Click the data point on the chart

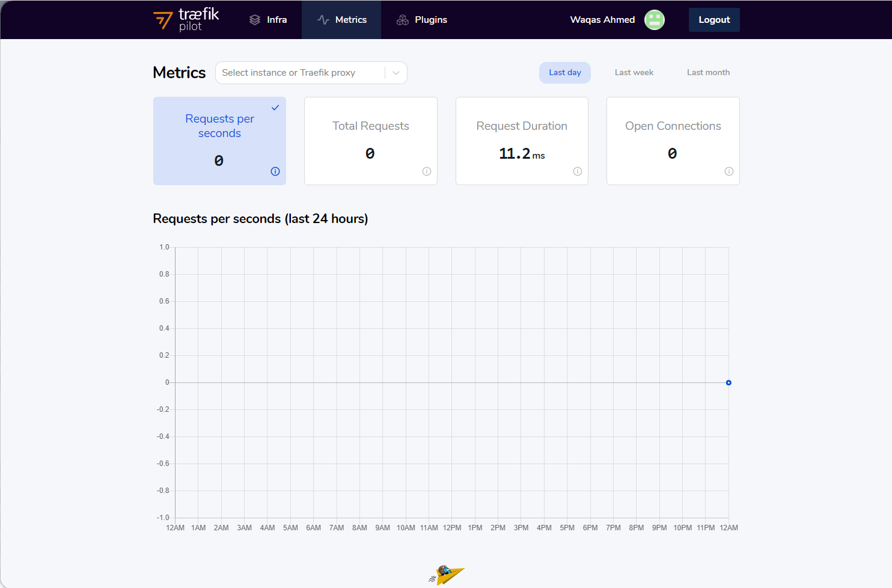[x=729, y=382]
